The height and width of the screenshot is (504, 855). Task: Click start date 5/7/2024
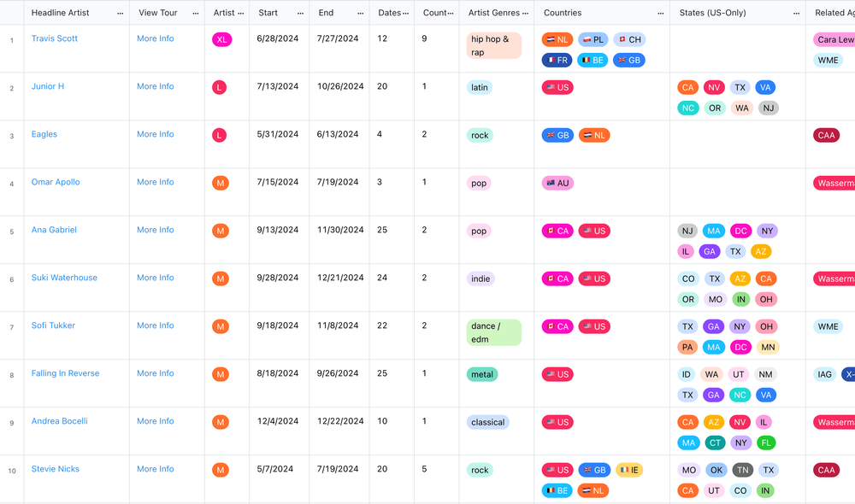point(274,469)
